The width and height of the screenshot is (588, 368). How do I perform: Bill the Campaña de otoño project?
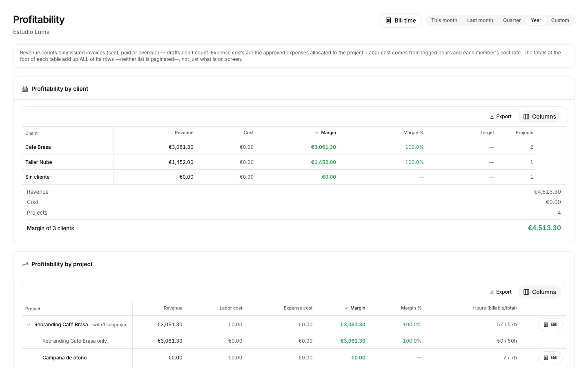point(550,358)
